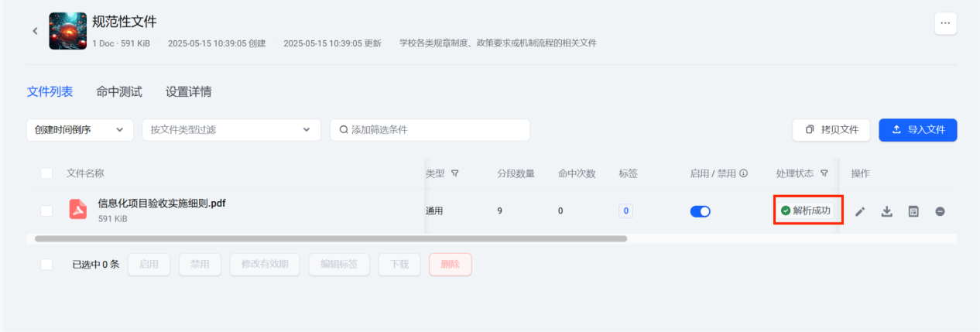Click the 拷贝文件 button

[x=831, y=130]
